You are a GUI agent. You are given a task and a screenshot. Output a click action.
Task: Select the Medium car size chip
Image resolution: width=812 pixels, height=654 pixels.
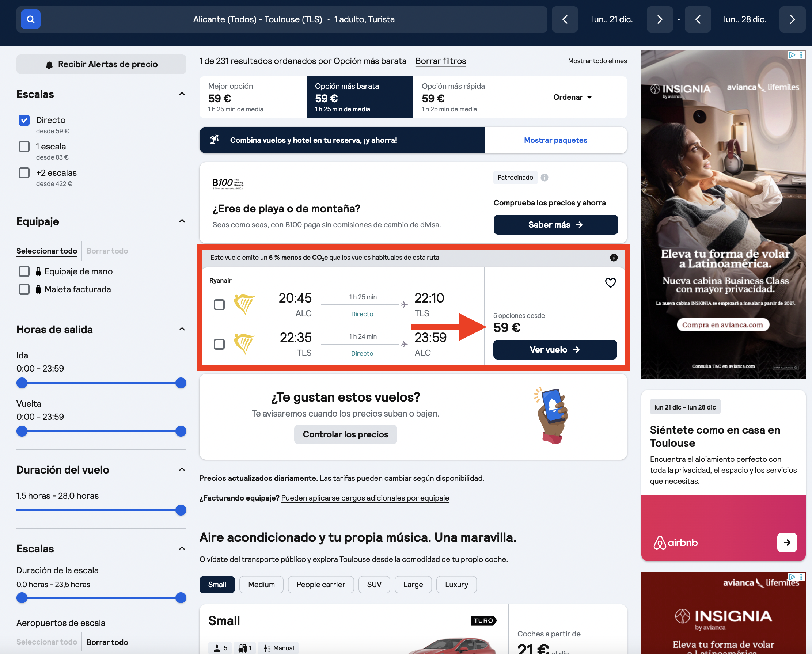pyautogui.click(x=261, y=584)
